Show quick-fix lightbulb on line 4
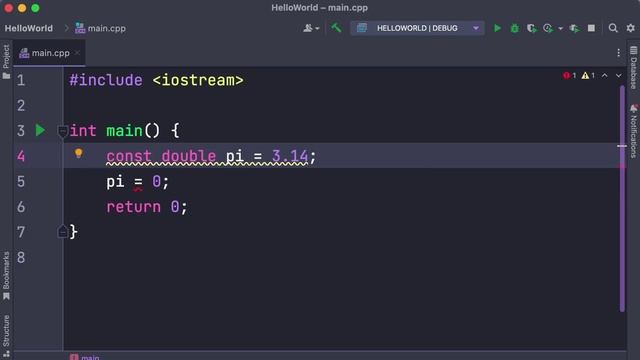This screenshot has height=360, width=640. click(x=78, y=153)
